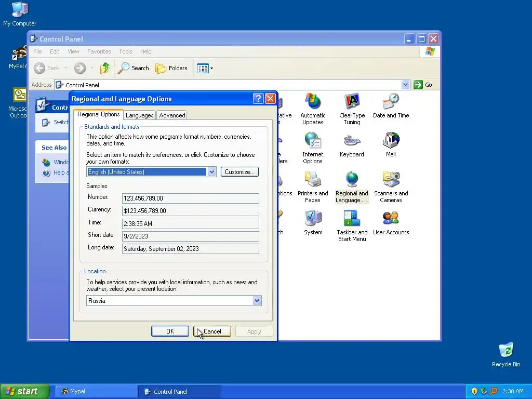Click the orange magnifier tray icon

(494, 391)
